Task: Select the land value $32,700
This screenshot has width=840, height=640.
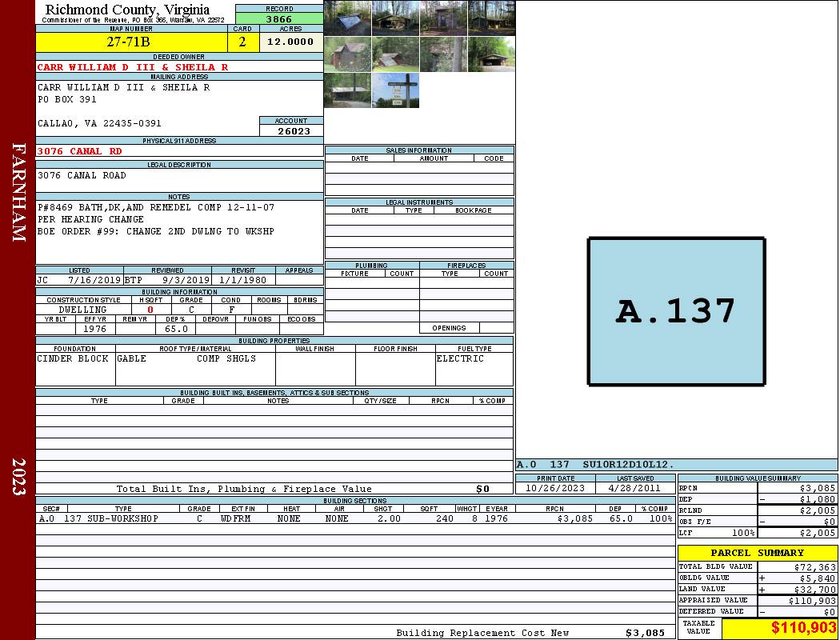Action: click(814, 590)
